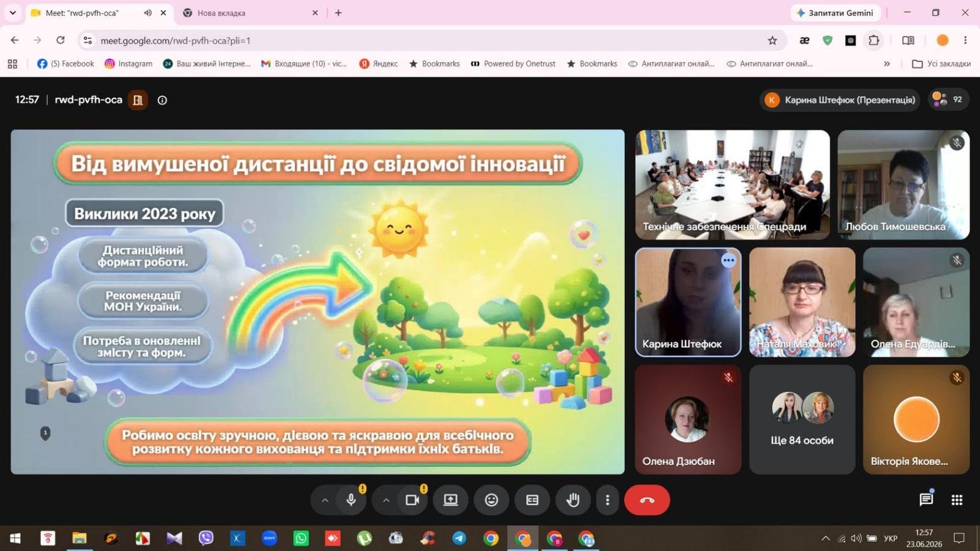The width and height of the screenshot is (980, 551).
Task: Go back in browser
Action: click(x=15, y=40)
